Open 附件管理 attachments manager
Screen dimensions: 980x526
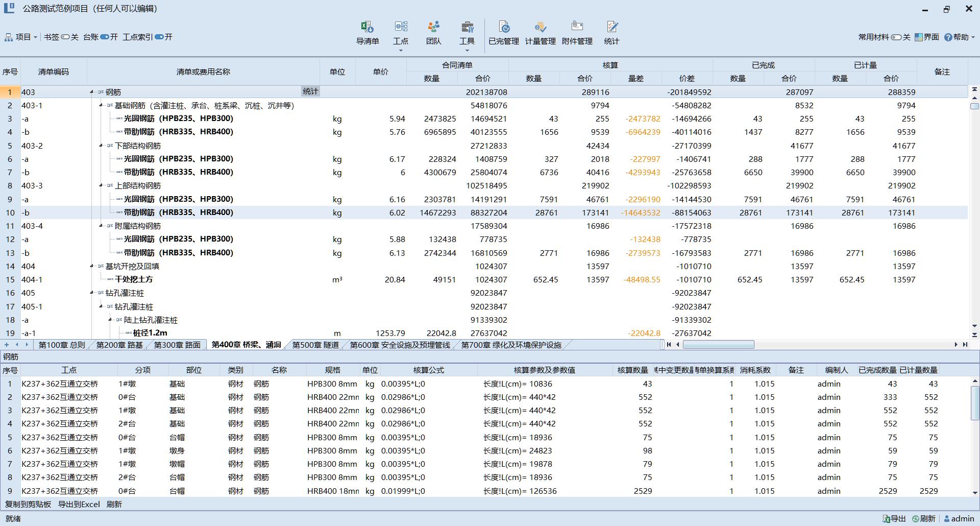(x=577, y=27)
